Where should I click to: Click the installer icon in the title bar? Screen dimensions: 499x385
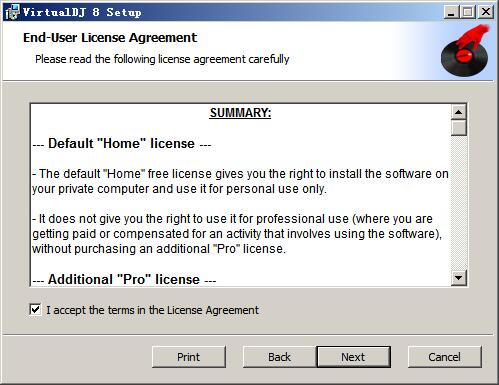[12, 12]
